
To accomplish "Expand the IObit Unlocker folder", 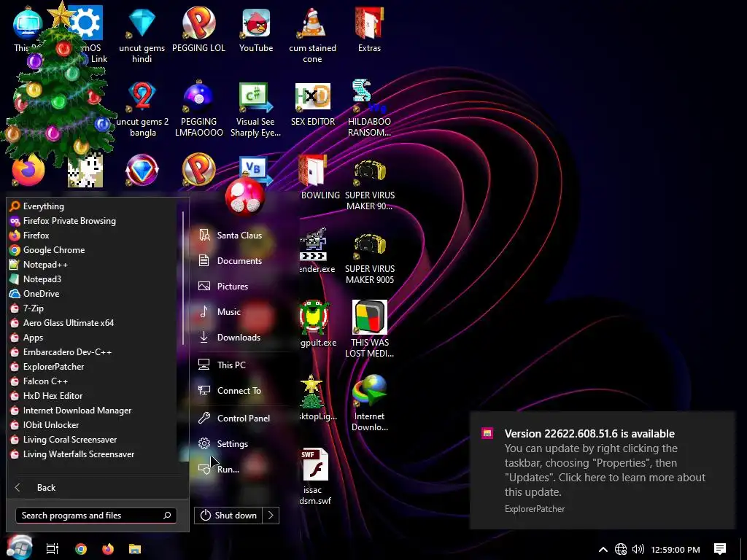I will click(x=93, y=425).
